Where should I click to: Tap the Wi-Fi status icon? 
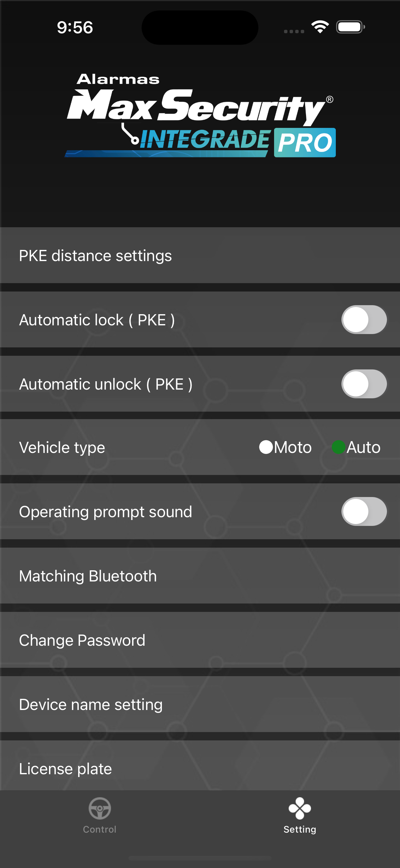click(320, 27)
